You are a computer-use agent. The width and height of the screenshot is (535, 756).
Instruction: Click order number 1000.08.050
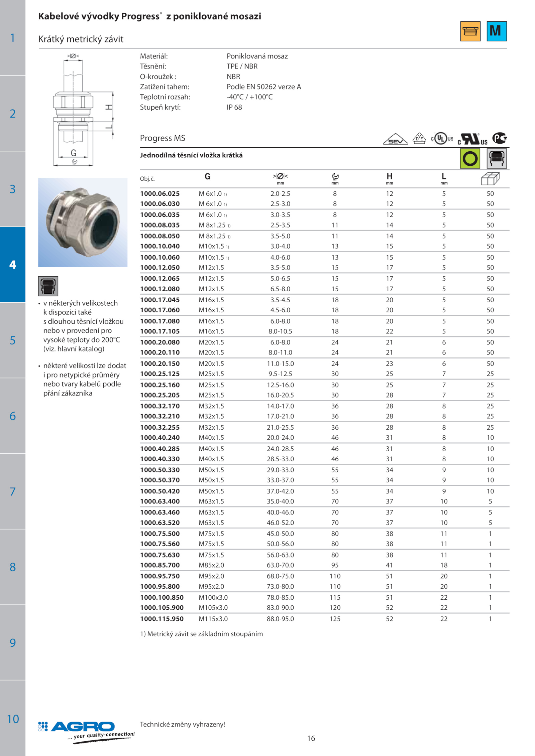click(160, 236)
